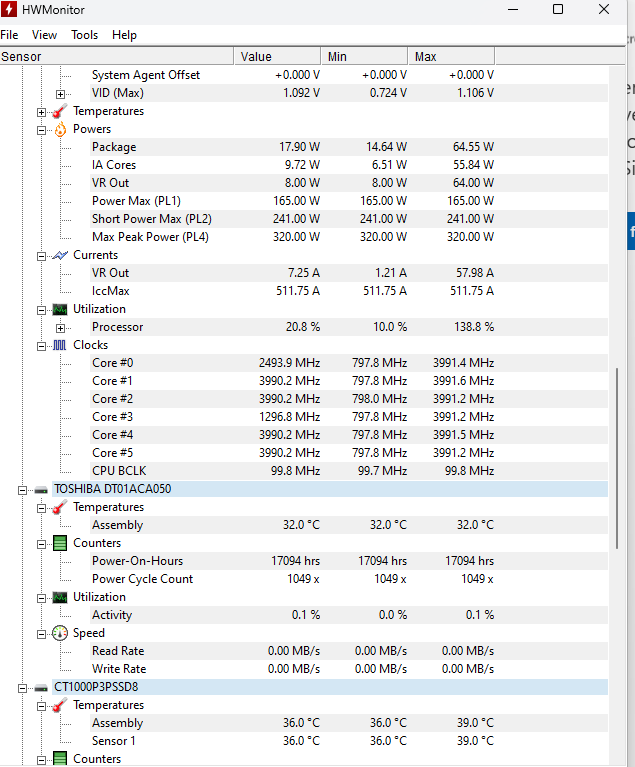Collapse the Speed section
635x767 pixels.
pyautogui.click(x=42, y=634)
